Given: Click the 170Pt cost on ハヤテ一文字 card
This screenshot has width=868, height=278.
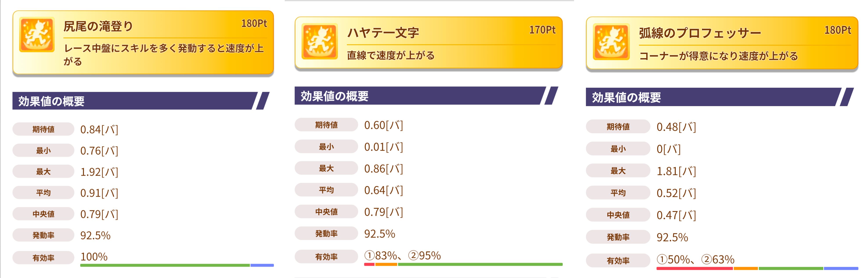Looking at the screenshot, I should (x=542, y=30).
